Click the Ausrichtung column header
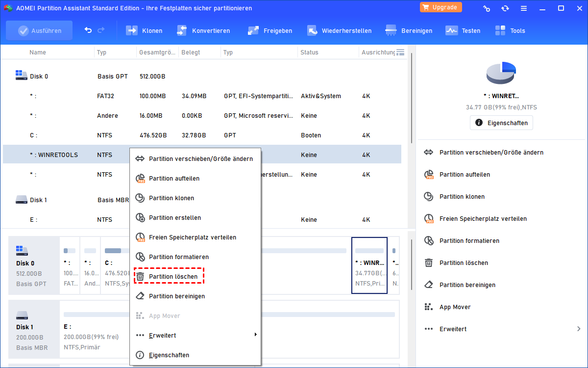The width and height of the screenshot is (588, 368). pos(378,53)
